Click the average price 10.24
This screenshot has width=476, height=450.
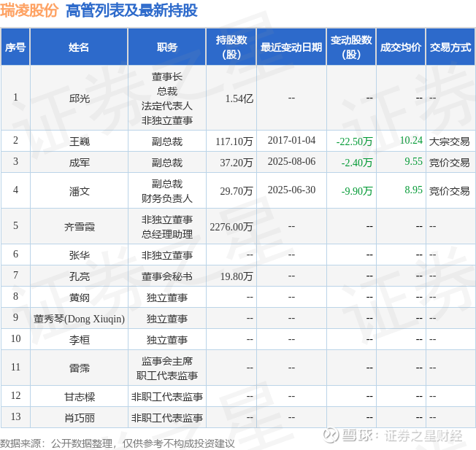pos(411,141)
